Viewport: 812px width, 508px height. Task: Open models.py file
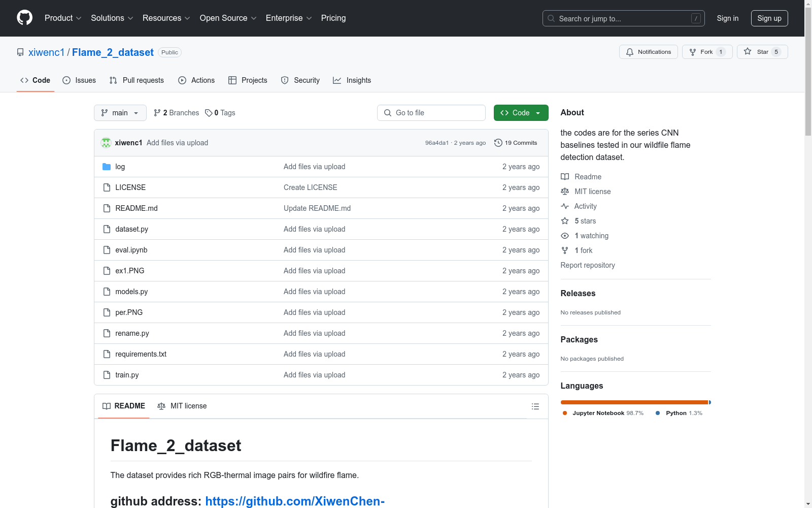tap(131, 292)
